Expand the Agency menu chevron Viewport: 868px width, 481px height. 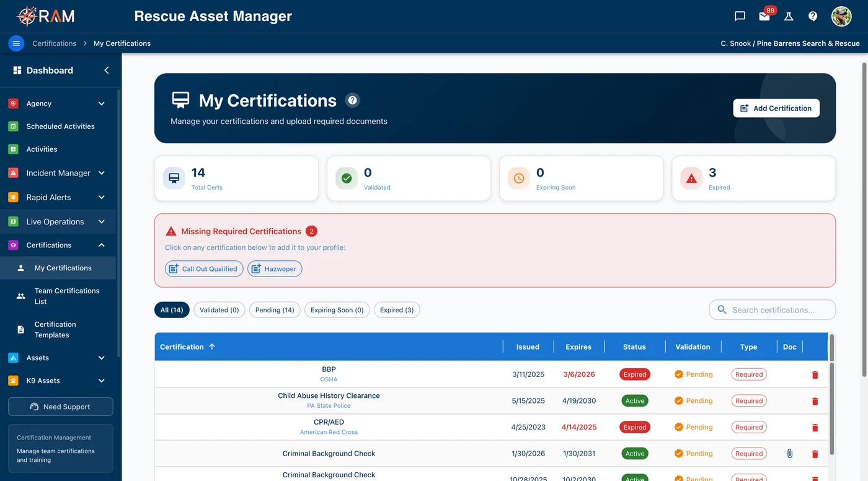[x=102, y=104]
